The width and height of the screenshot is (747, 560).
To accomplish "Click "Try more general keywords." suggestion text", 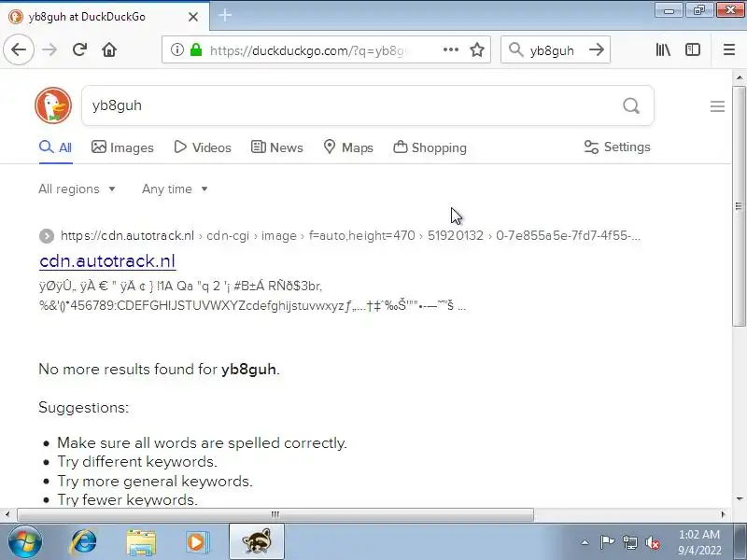I will pyautogui.click(x=155, y=482).
